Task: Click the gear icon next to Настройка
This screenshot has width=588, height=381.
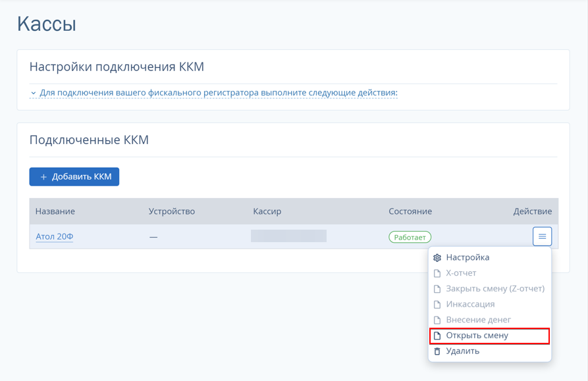Action: 437,257
